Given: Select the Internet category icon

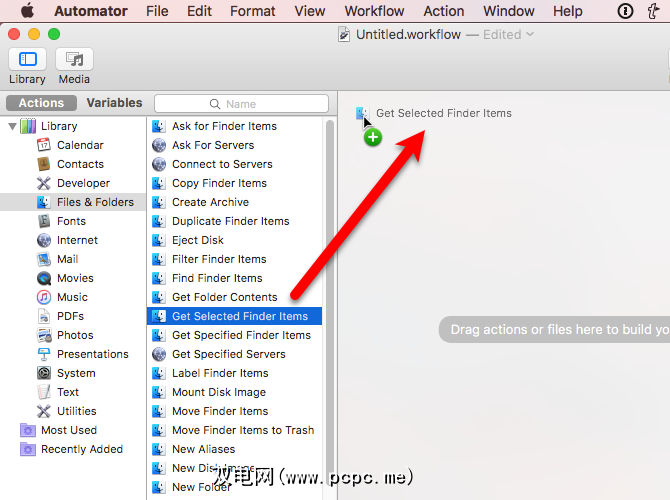Looking at the screenshot, I should pyautogui.click(x=44, y=240).
